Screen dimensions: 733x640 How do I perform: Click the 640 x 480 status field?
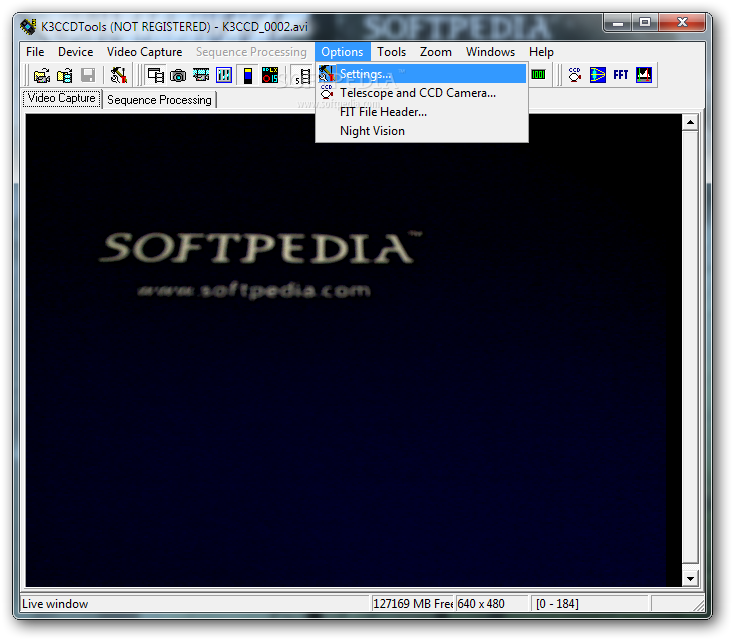(492, 604)
